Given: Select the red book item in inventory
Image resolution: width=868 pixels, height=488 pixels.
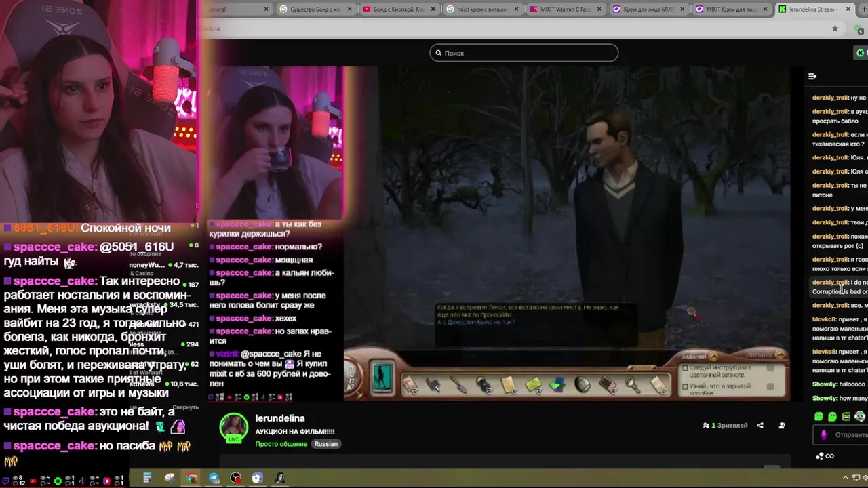Looking at the screenshot, I should click(608, 385).
